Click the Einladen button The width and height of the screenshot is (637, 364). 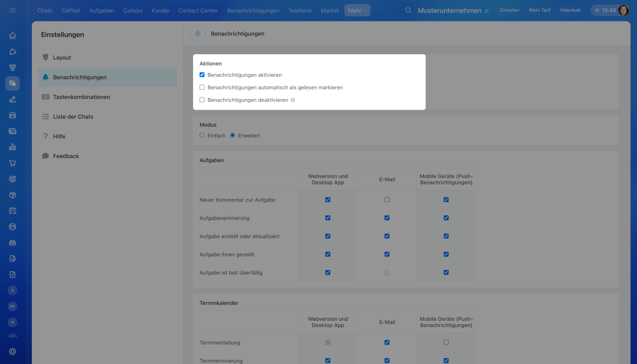510,10
